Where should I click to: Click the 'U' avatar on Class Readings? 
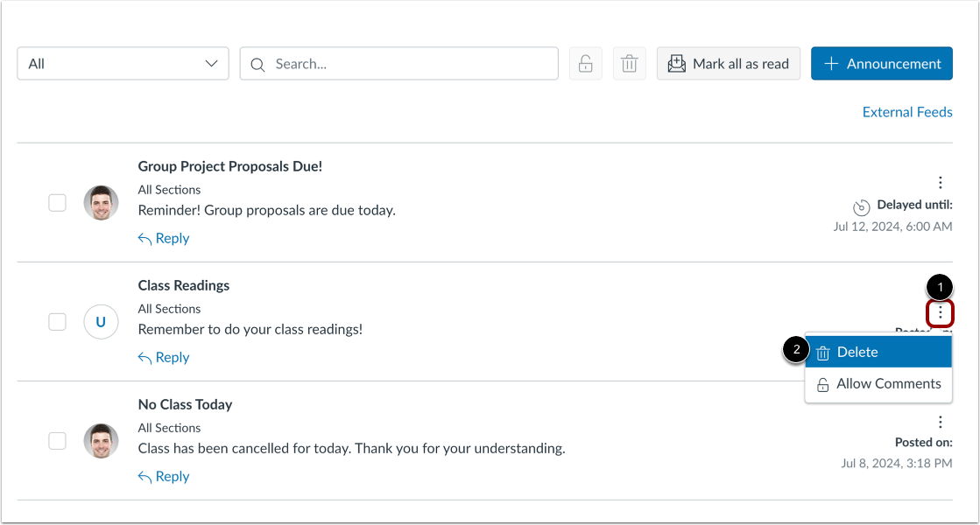pos(101,322)
